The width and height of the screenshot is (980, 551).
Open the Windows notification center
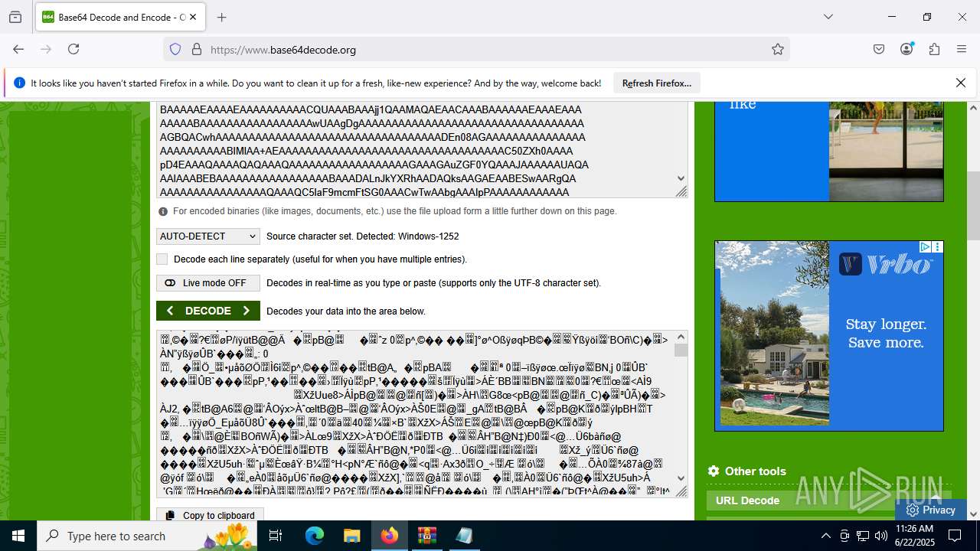955,536
